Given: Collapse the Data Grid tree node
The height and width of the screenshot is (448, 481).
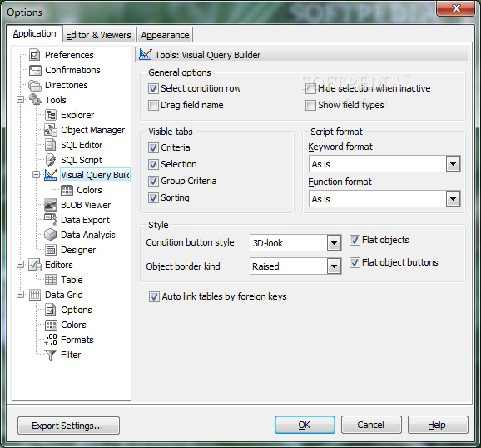Looking at the screenshot, I should click(x=20, y=295).
